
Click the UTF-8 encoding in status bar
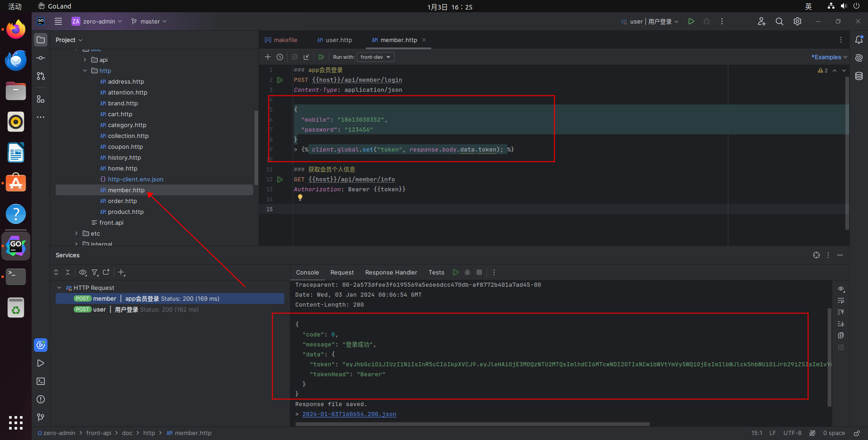[792, 433]
